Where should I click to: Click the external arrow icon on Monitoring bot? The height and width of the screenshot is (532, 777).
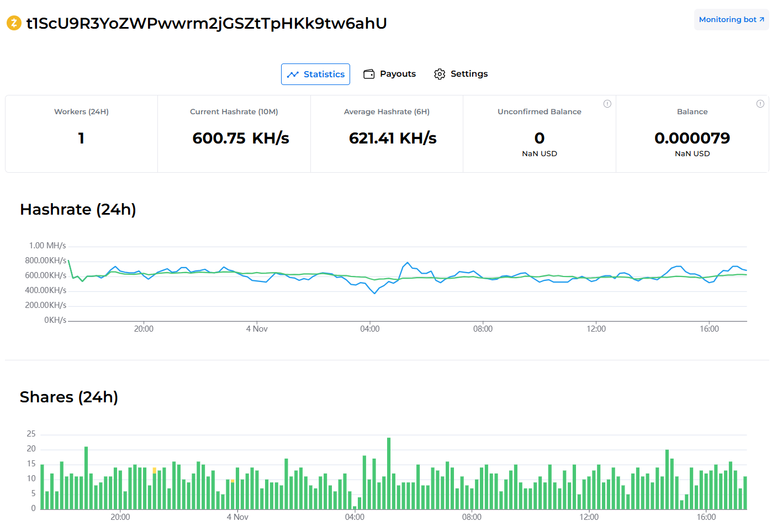tap(762, 19)
